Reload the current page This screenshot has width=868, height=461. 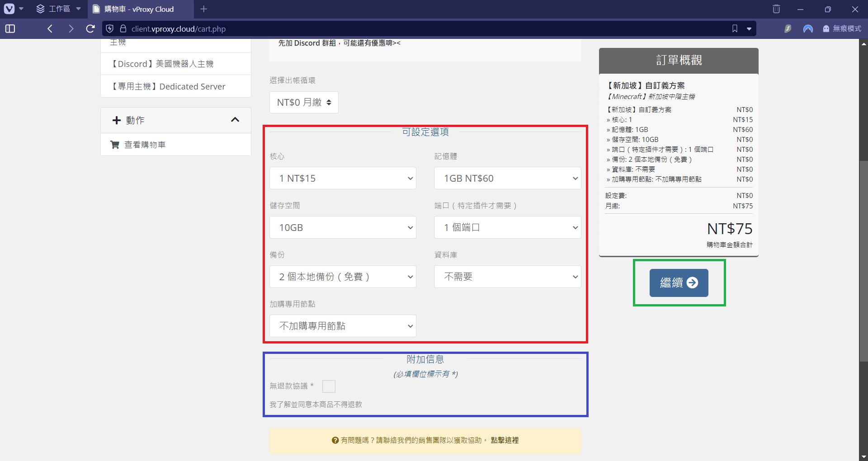point(90,29)
